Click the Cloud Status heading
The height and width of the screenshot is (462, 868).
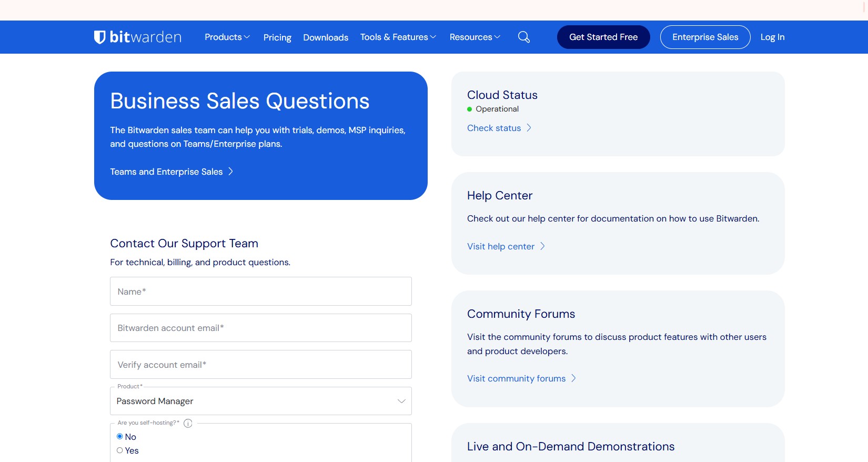tap(502, 95)
